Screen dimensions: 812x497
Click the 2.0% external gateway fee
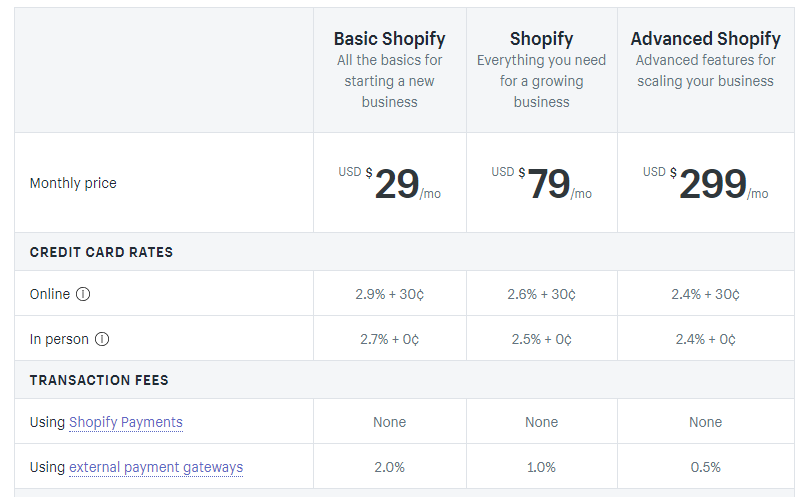pyautogui.click(x=389, y=467)
